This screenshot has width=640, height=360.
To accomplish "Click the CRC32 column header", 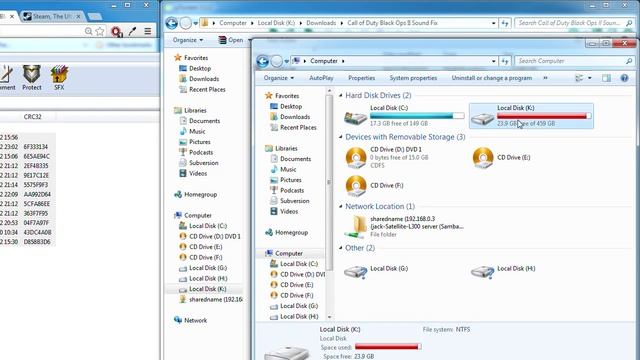I will pos(33,117).
